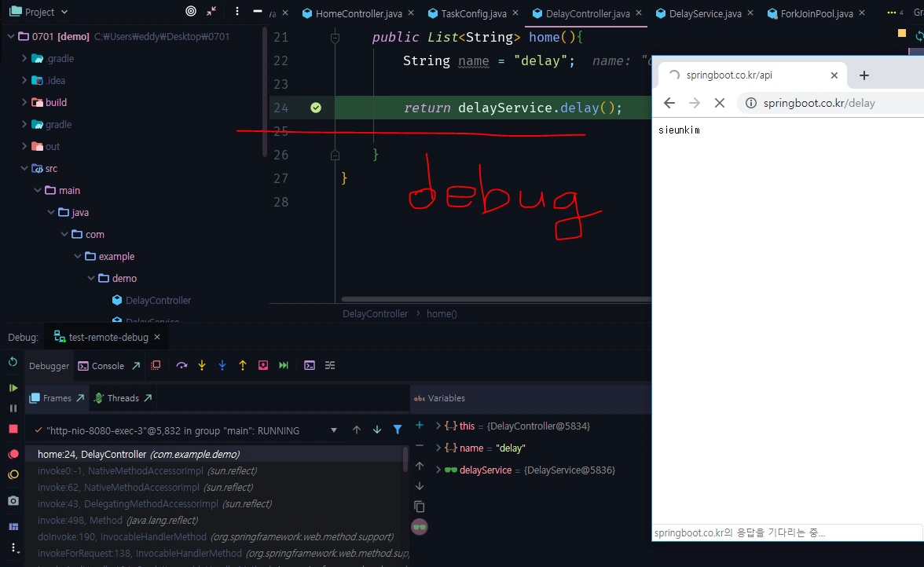The width and height of the screenshot is (924, 567).
Task: Close the HomeController.java editor tab
Action: pyautogui.click(x=411, y=13)
